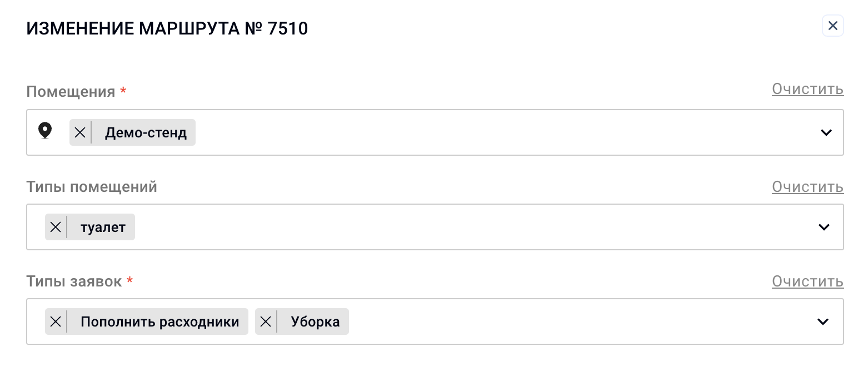Select the Демо-стенд chip label
The image size is (868, 366).
pos(146,133)
